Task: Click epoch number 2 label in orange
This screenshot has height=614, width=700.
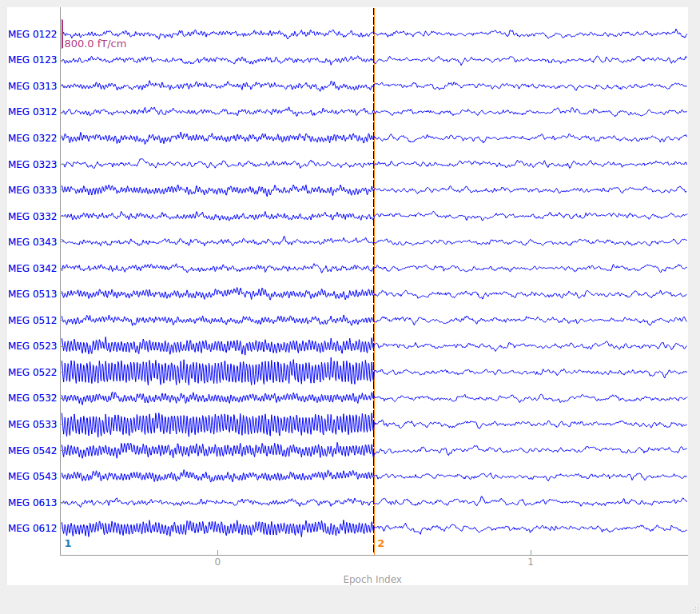Action: (381, 544)
